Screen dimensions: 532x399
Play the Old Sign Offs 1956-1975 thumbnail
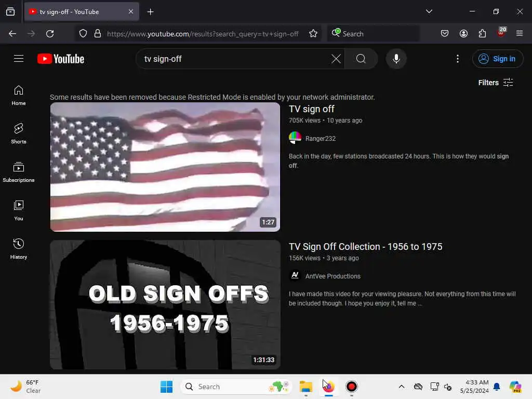[165, 304]
